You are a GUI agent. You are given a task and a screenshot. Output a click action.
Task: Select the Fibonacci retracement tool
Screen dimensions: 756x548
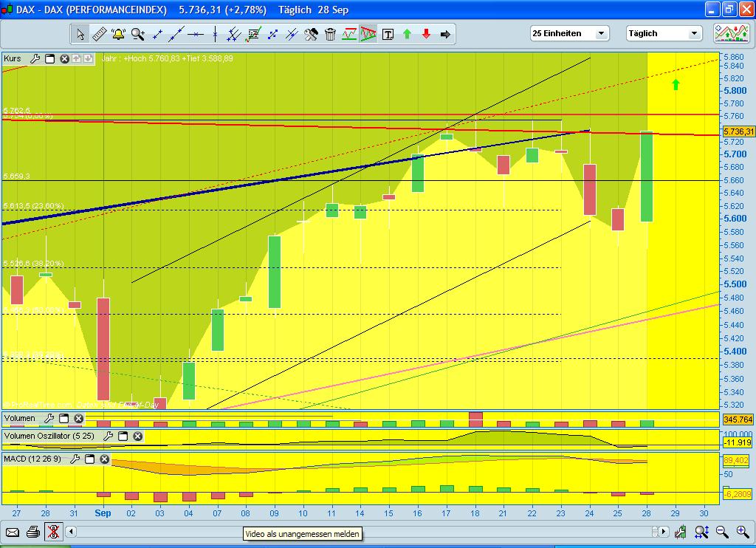coord(253,34)
